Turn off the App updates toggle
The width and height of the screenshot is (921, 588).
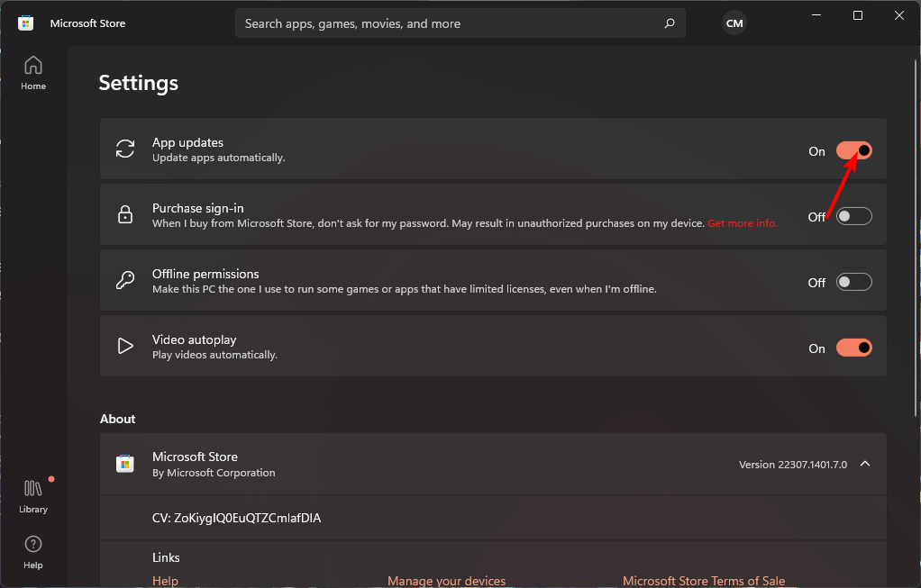pyautogui.click(x=853, y=150)
